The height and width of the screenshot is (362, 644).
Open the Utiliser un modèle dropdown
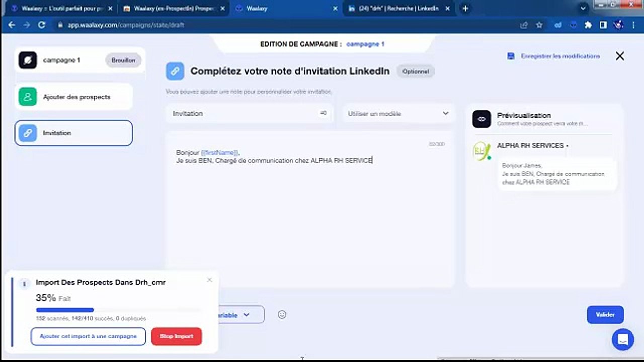pos(398,114)
